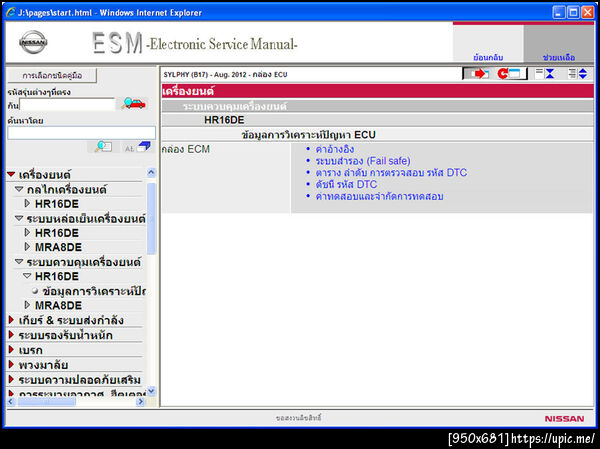The height and width of the screenshot is (449, 600).
Task: Select ข้อมูลการวิเคราะห์ปัญหา tree item
Action: point(94,291)
